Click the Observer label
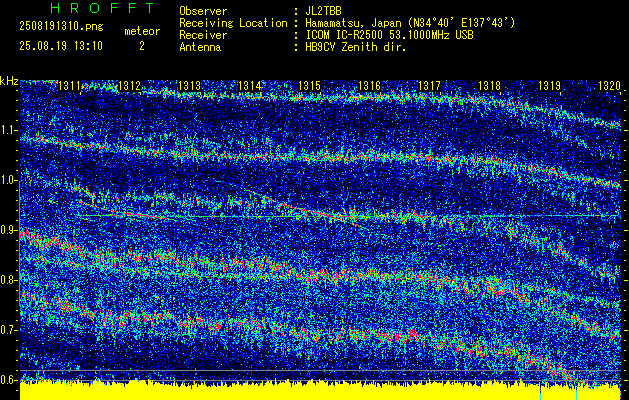629x400 pixels. pos(203,11)
